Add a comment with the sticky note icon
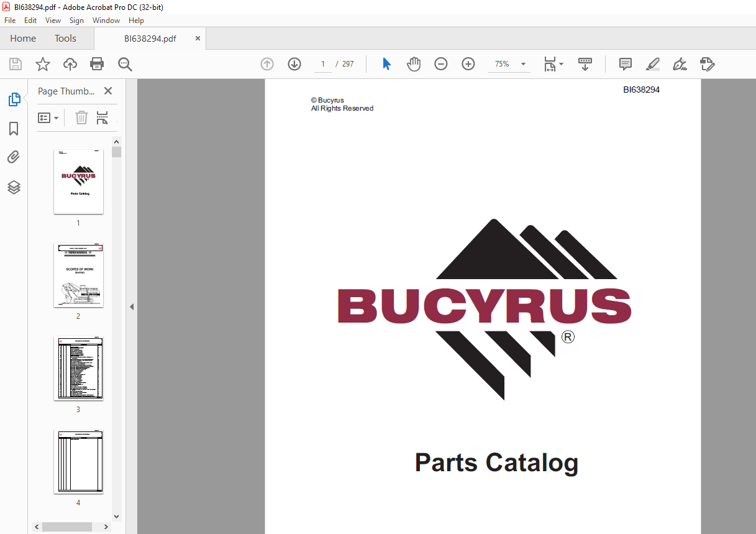Image resolution: width=756 pixels, height=534 pixels. [626, 64]
